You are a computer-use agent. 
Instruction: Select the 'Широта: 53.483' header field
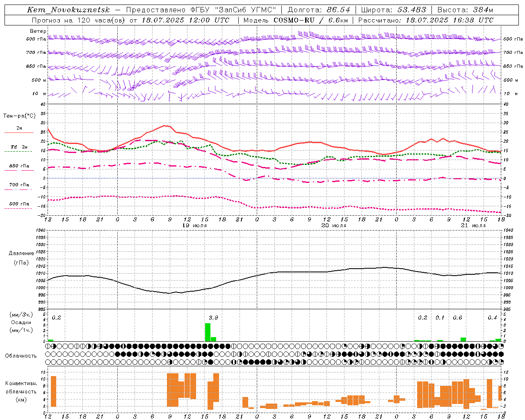click(x=393, y=10)
